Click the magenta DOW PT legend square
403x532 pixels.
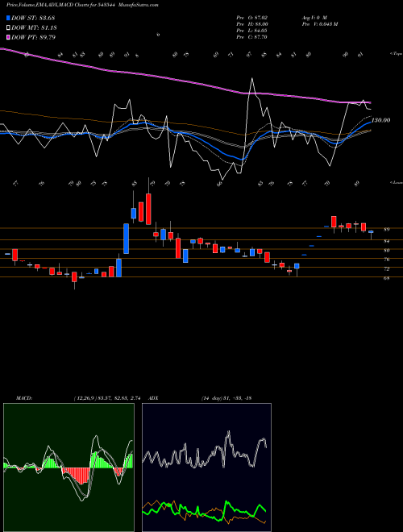pyautogui.click(x=9, y=37)
